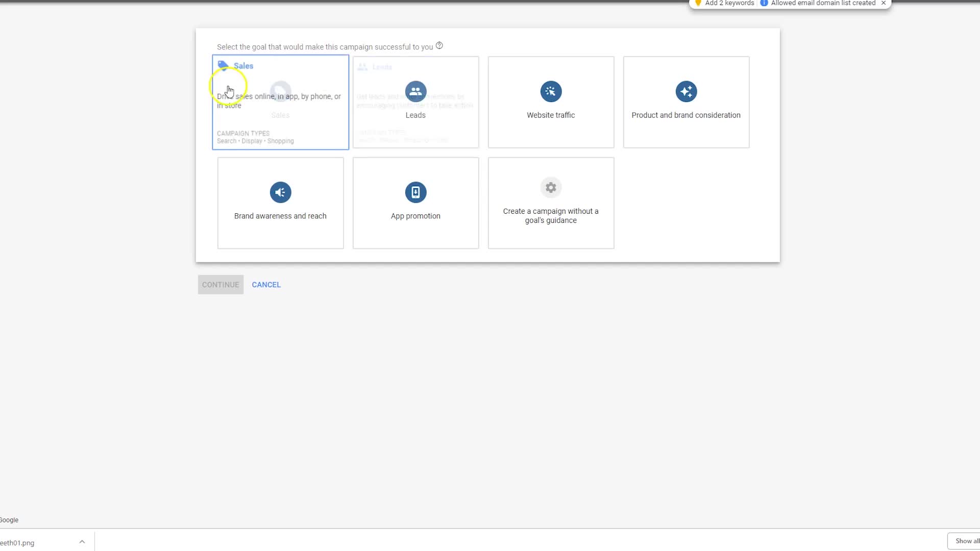Dismiss the notification with the X
This screenshot has height=551, width=980.
(884, 3)
